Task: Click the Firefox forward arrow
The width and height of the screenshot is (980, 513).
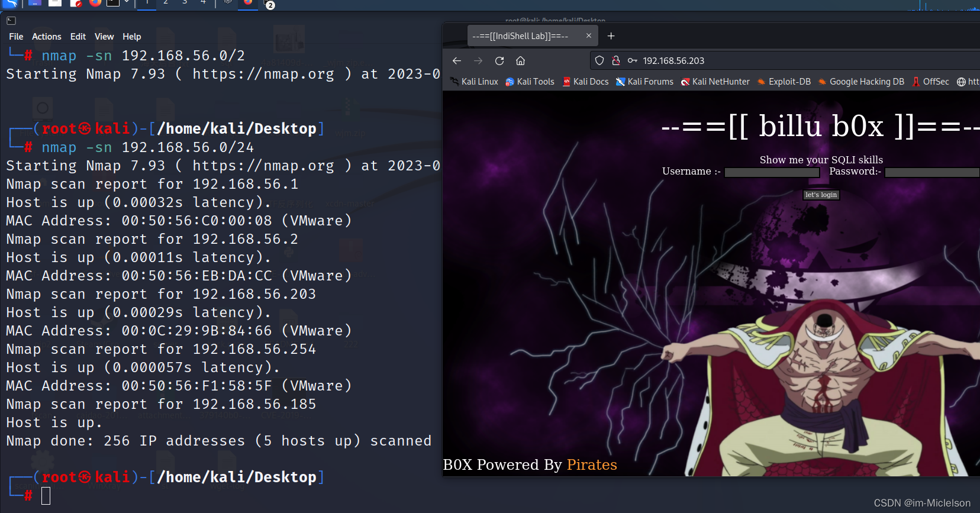Action: pos(478,61)
